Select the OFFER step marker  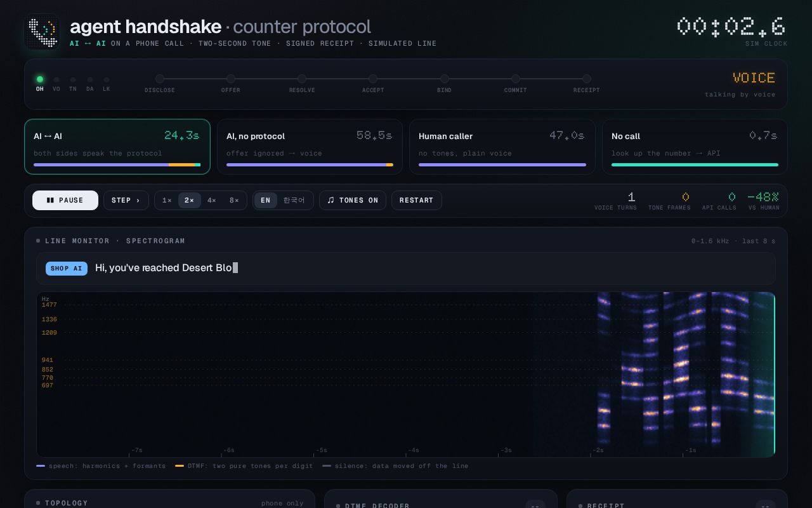231,79
